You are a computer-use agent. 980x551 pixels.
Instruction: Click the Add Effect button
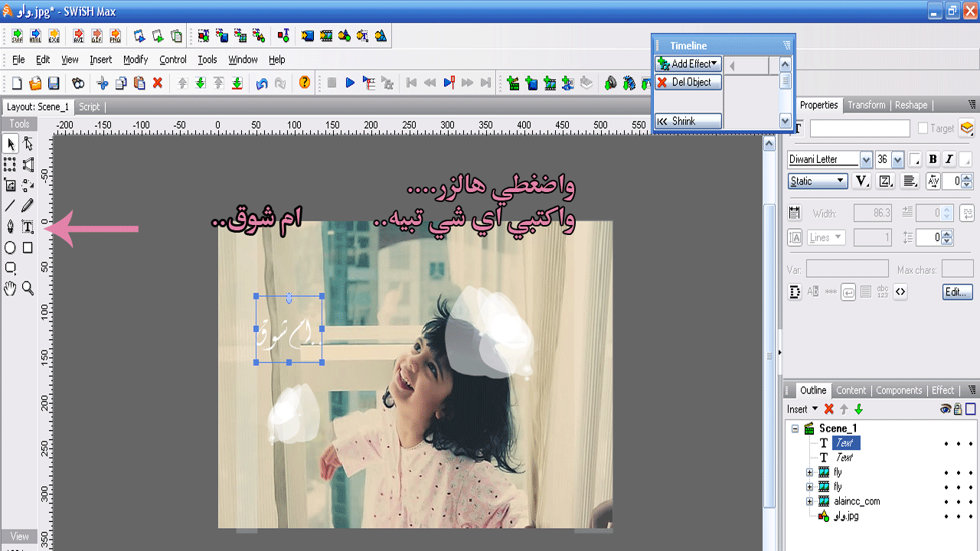tap(688, 64)
